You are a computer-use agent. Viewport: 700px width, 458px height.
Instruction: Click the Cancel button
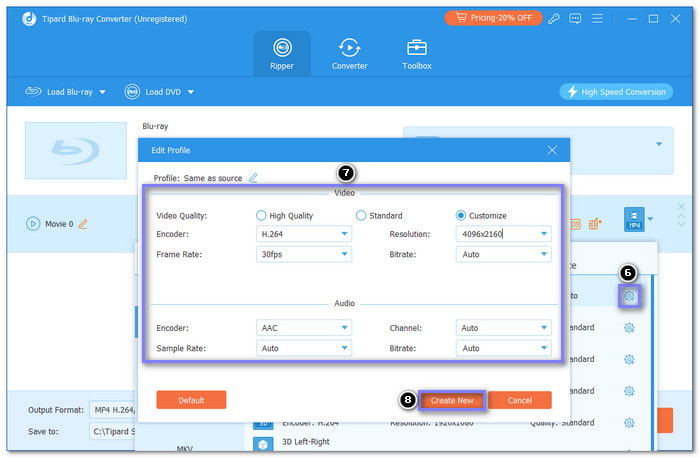coord(520,400)
